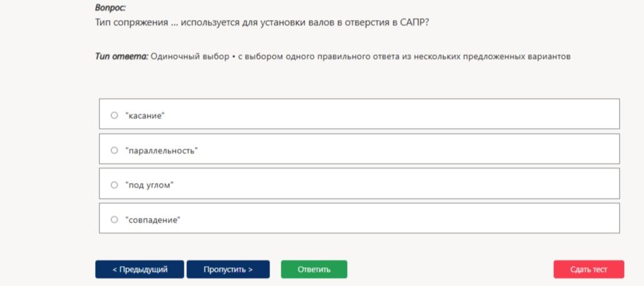Submit answer with green "Ответить" button
Screen dimensions: 644x286
314,269
